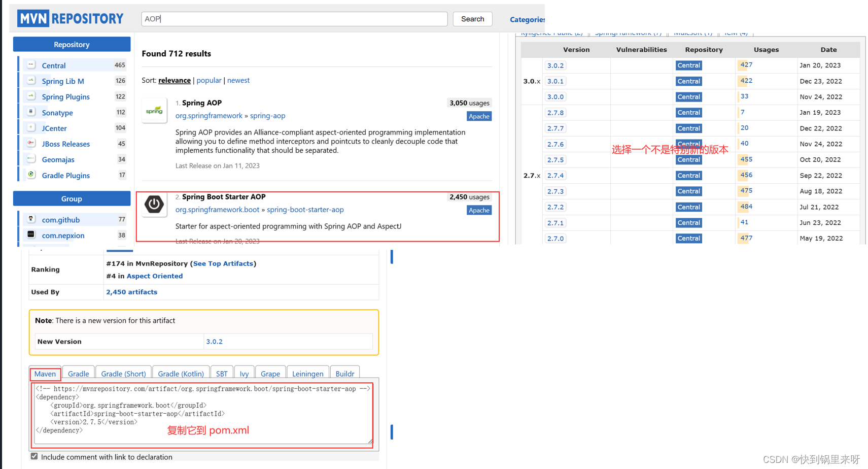Open the spring-boot-starter-aop artifact link
Screen dimensions: 868x469
pos(305,210)
